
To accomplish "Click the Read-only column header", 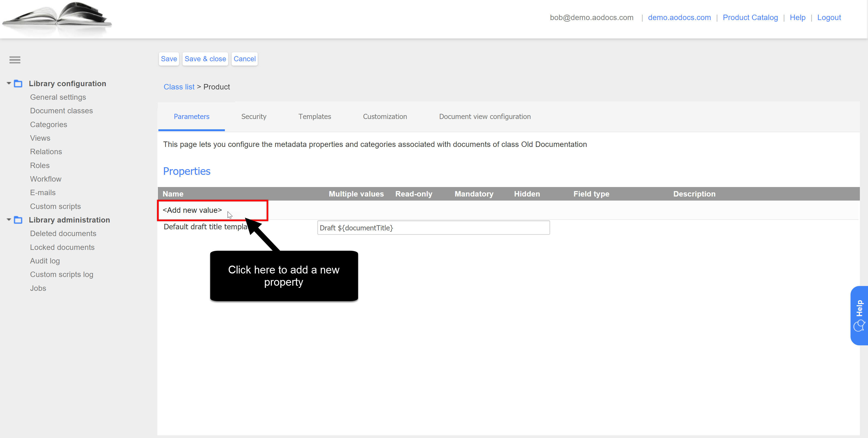I will (x=413, y=194).
